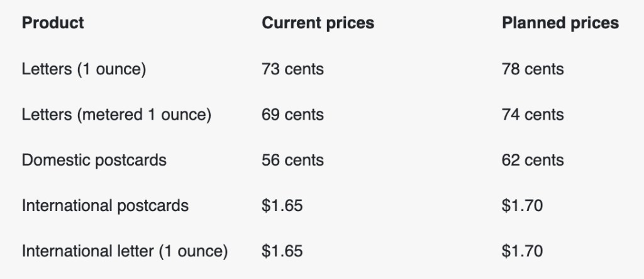The image size is (644, 279).
Task: Click International postcards current price $1.65
Action: [282, 205]
